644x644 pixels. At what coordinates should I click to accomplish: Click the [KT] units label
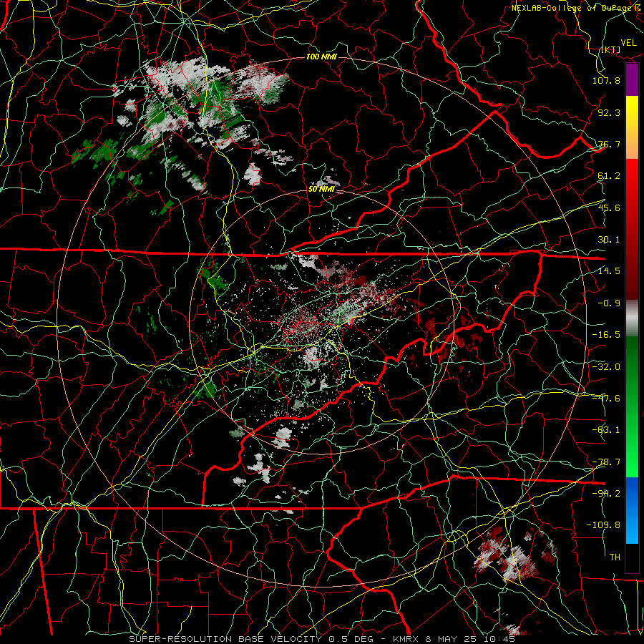(611, 49)
